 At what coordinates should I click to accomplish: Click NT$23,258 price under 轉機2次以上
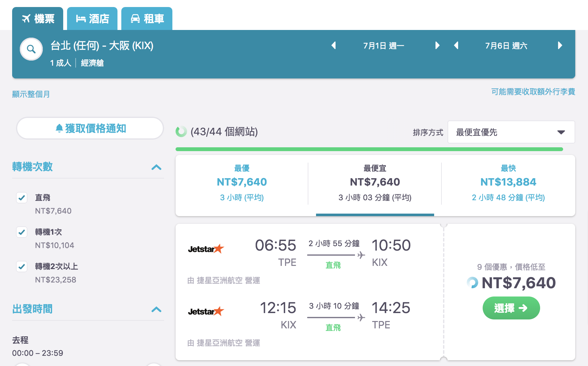point(56,280)
